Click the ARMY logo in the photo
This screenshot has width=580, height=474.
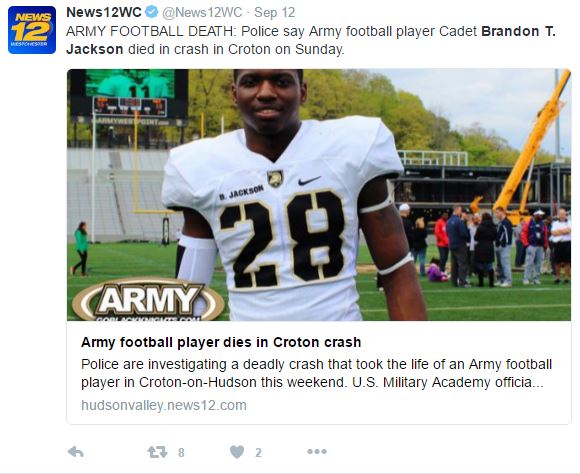pos(149,299)
